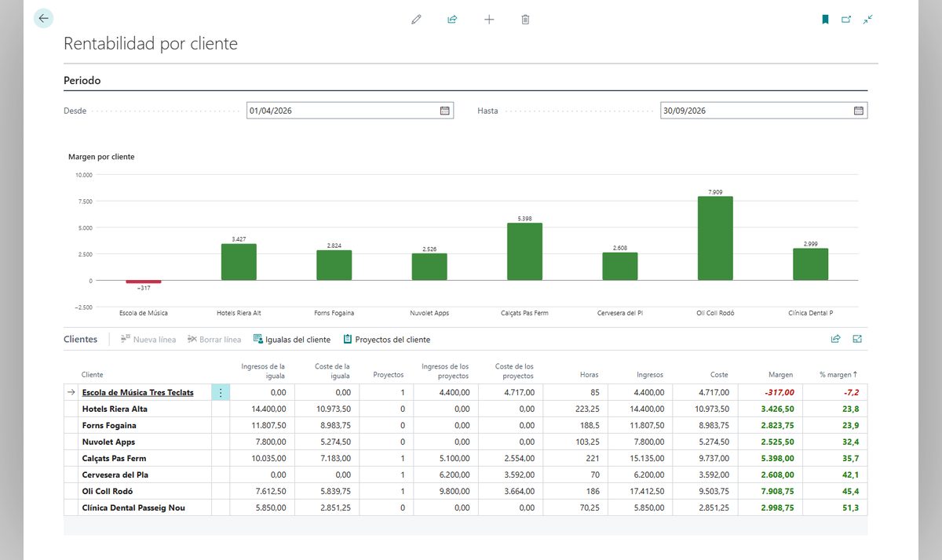Click the pencil edit icon
Image resolution: width=942 pixels, height=560 pixels.
416,19
